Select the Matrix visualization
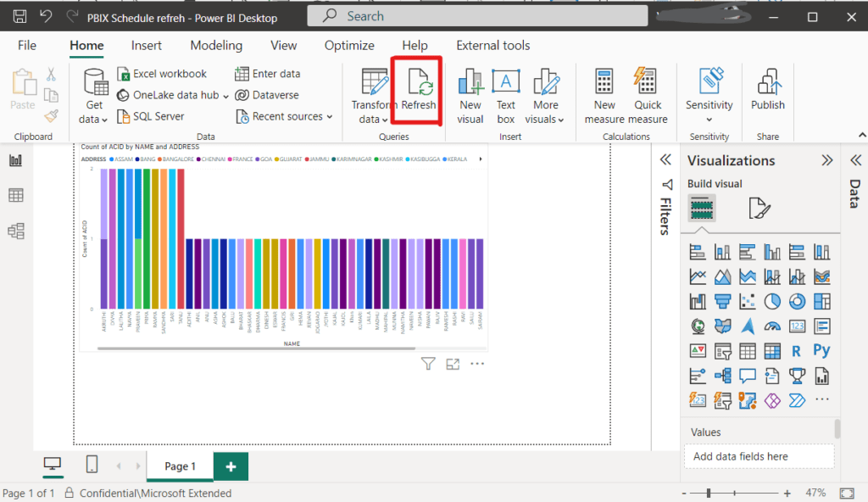Viewport: 868px width, 502px height. pos(772,351)
